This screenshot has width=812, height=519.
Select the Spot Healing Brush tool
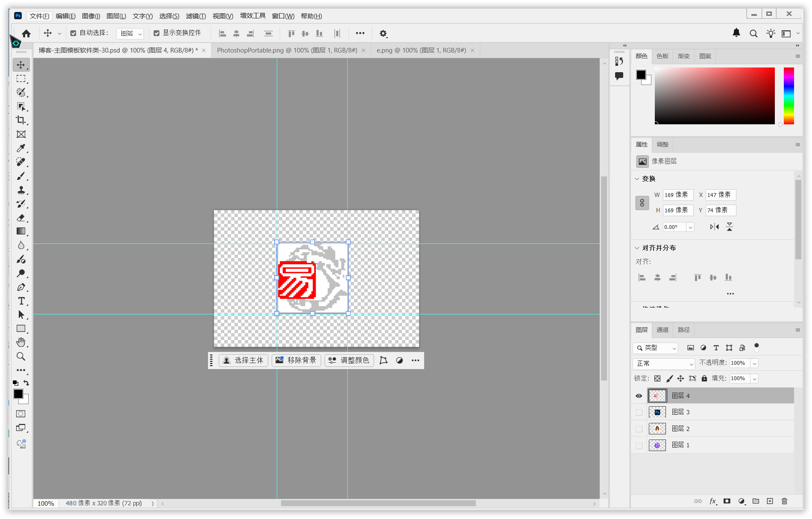(21, 162)
